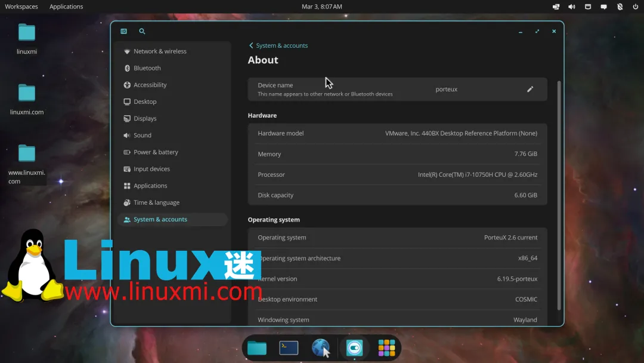This screenshot has height=363, width=644.
Task: Select the COSMIC desktop environment value
Action: [x=526, y=299]
